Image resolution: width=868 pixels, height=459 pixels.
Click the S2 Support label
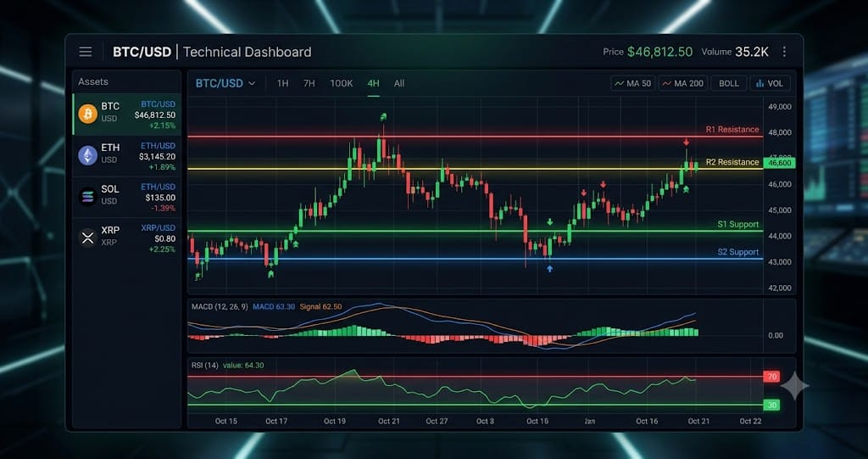pyautogui.click(x=738, y=252)
